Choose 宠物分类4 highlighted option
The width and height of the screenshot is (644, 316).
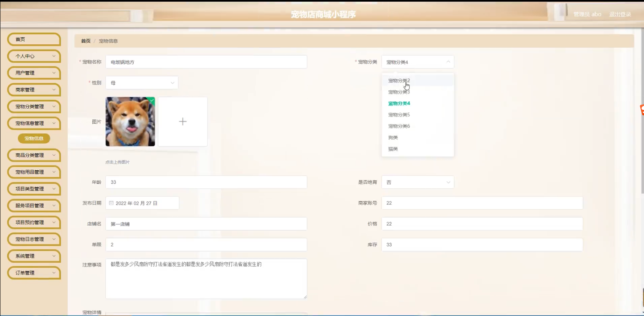pos(418,103)
